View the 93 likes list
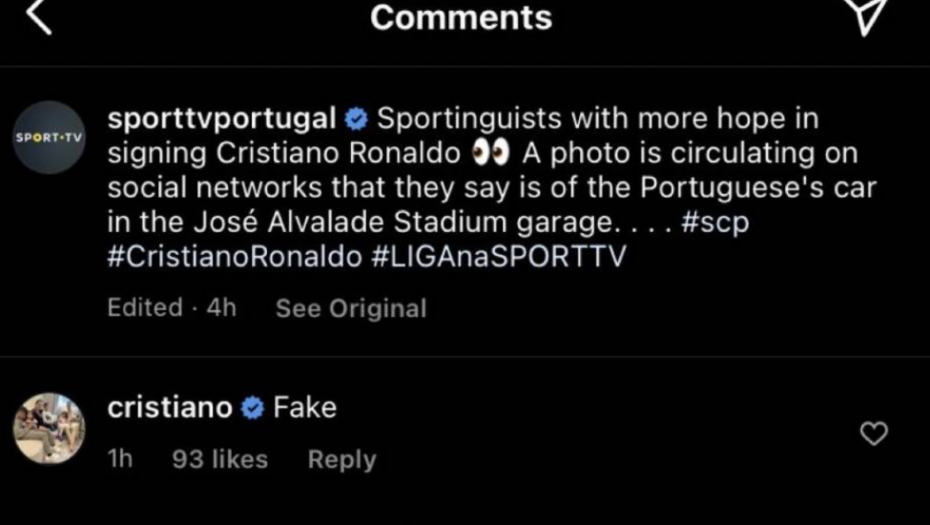930x525 pixels. (220, 460)
